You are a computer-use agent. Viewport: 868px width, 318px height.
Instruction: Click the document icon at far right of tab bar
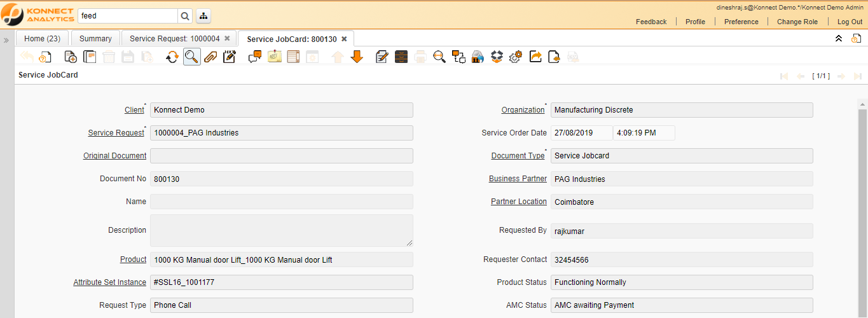(857, 39)
